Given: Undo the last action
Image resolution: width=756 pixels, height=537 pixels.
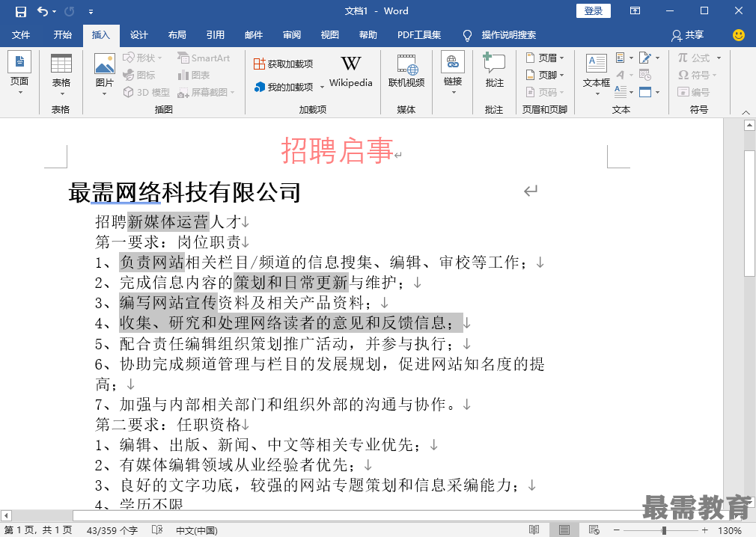Looking at the screenshot, I should click(x=43, y=11).
